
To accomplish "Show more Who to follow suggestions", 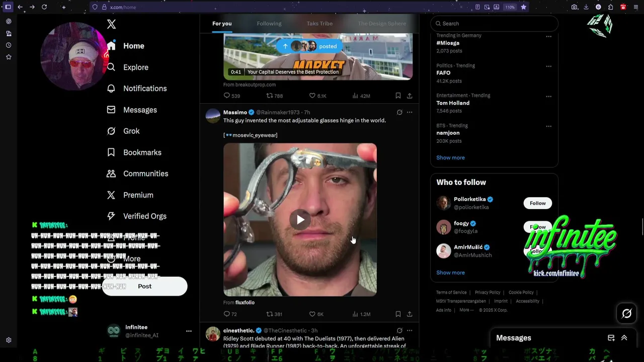I will coord(450,273).
